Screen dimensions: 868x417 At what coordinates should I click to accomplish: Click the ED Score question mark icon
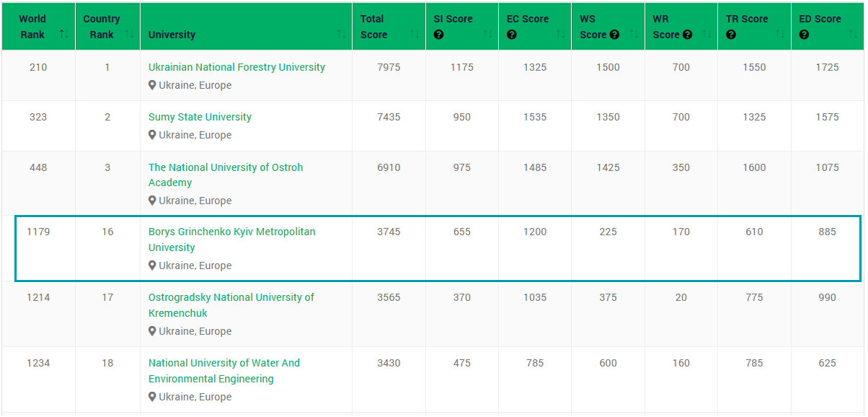[805, 35]
